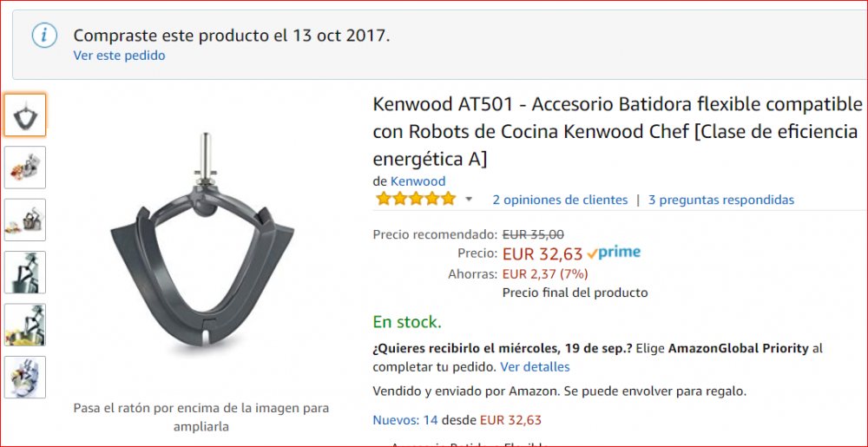Open 'Ver este pedido' link
The image size is (868, 447).
tap(120, 56)
